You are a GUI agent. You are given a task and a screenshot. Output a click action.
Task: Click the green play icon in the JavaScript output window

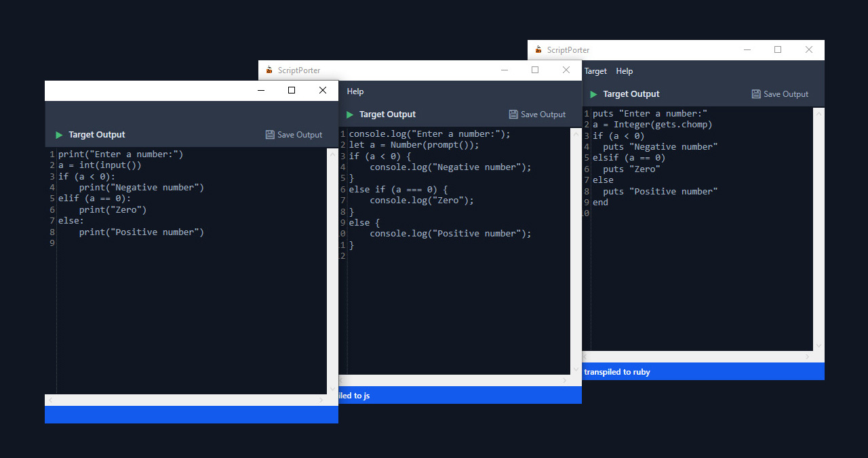[x=350, y=114]
